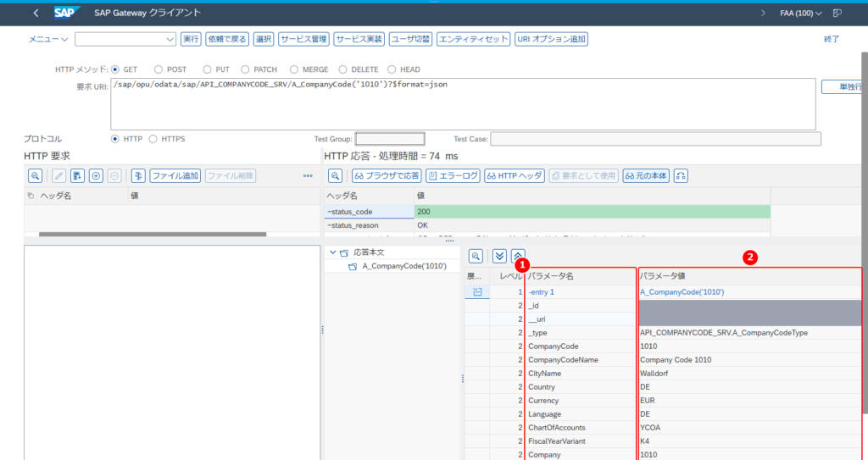Click the insert row icon in request toolbar
This screenshot has height=460, width=868.
point(77,176)
